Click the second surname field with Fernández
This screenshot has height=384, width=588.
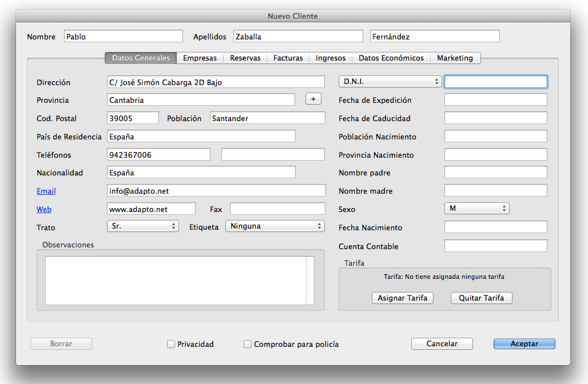click(x=435, y=37)
